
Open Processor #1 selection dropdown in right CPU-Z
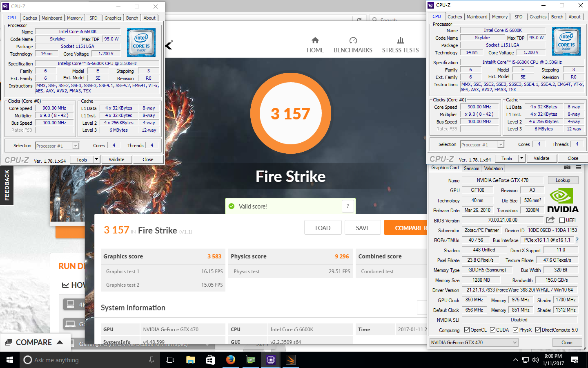482,144
